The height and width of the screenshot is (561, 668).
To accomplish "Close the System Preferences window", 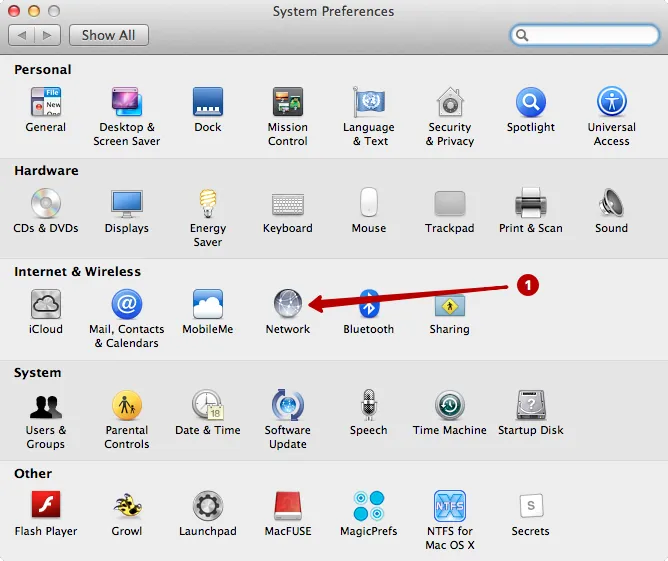I will coord(14,11).
